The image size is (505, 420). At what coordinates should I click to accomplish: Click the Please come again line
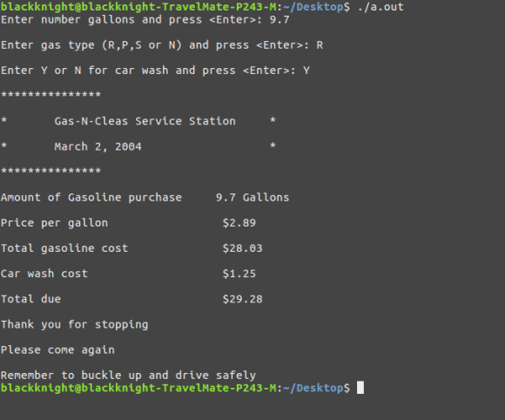pyautogui.click(x=57, y=350)
